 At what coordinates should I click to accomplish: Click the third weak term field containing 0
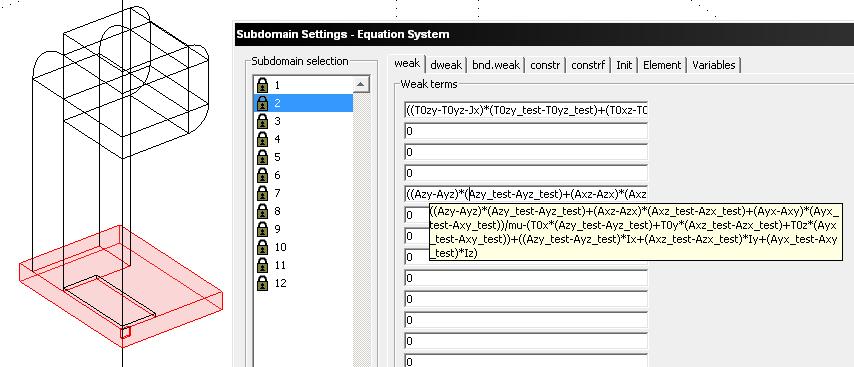pos(526,152)
